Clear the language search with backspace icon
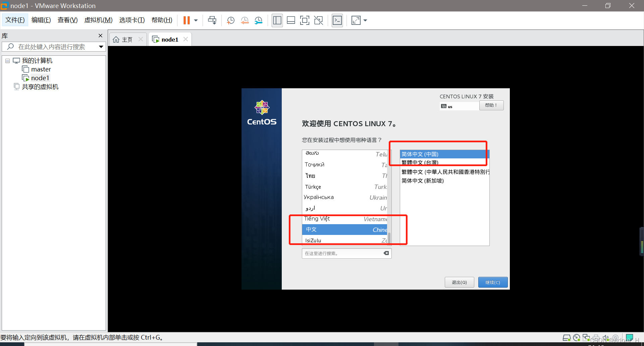Screen dimensions: 644x346 pos(386,253)
